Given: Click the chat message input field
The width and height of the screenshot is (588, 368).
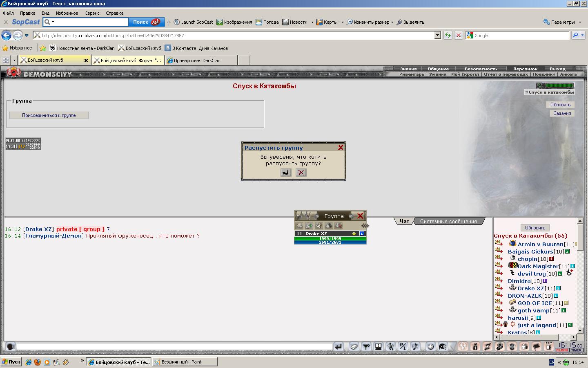Looking at the screenshot, I should coord(174,347).
